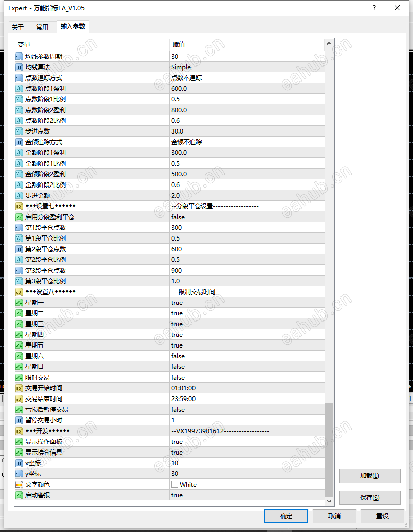413x532 pixels.
Task: Click the boolean icon beside 星期六
Action: click(x=19, y=356)
